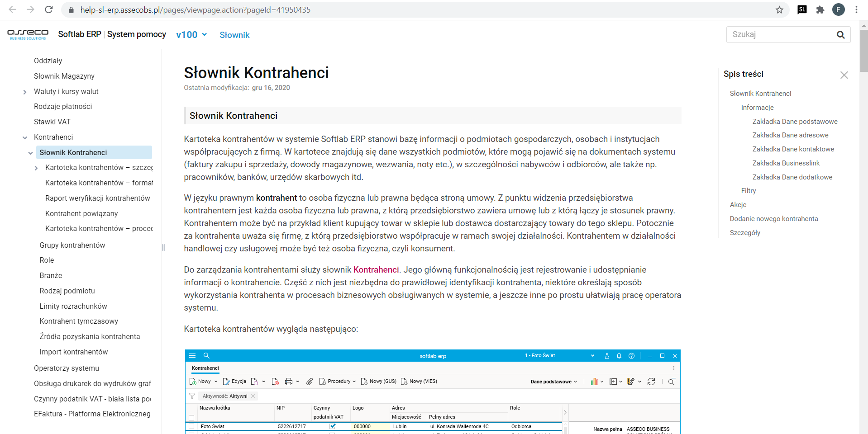Click the Kontrahenci tab in the softlab erp screenshot
This screenshot has width=868, height=434.
pyautogui.click(x=205, y=368)
